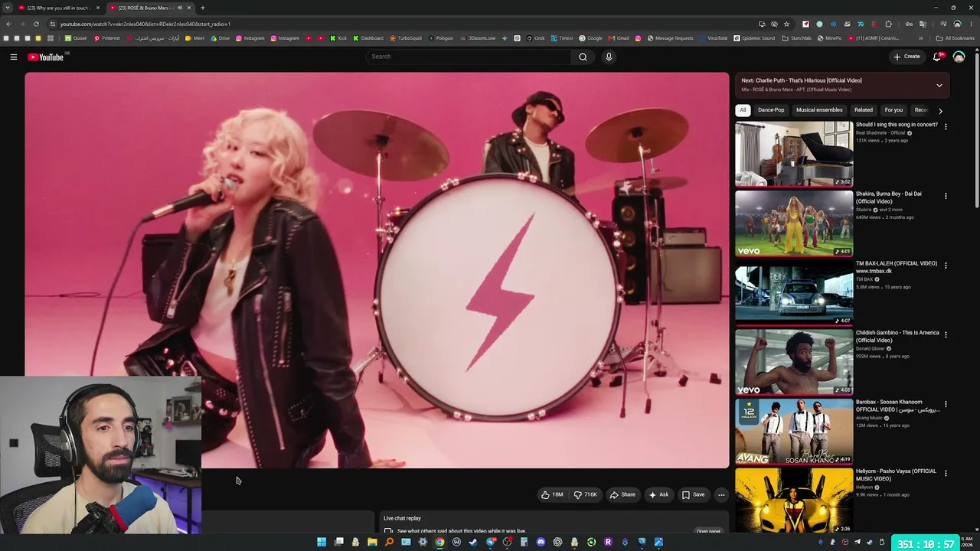
Task: Mute the ROSÉ & Bruno Mars tab audio
Action: pos(180,8)
